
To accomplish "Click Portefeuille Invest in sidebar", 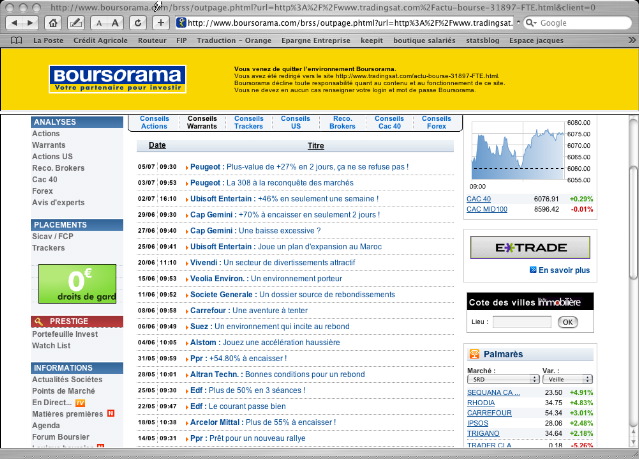I will (66, 334).
